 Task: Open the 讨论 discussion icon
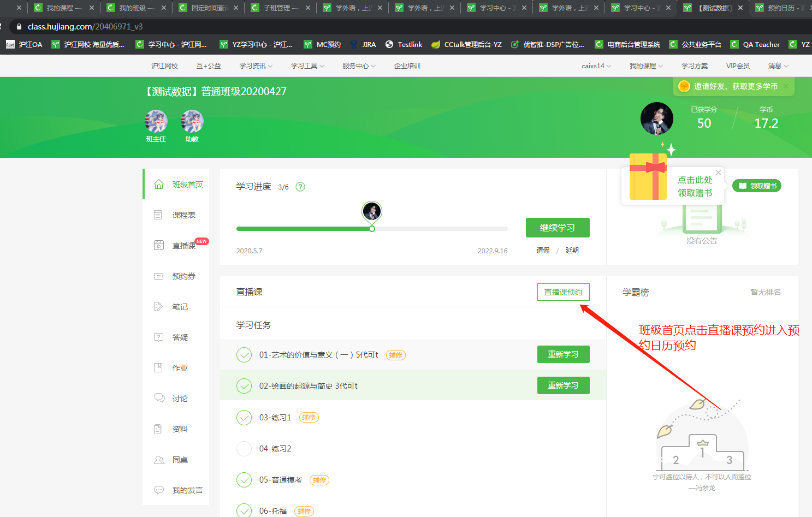tap(159, 398)
